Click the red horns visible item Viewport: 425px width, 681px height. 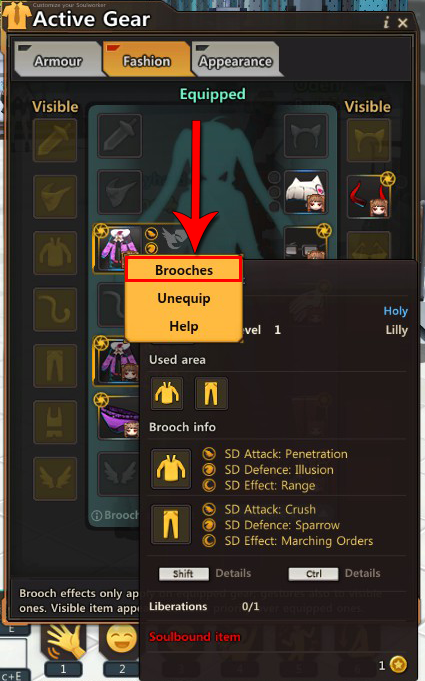(369, 196)
